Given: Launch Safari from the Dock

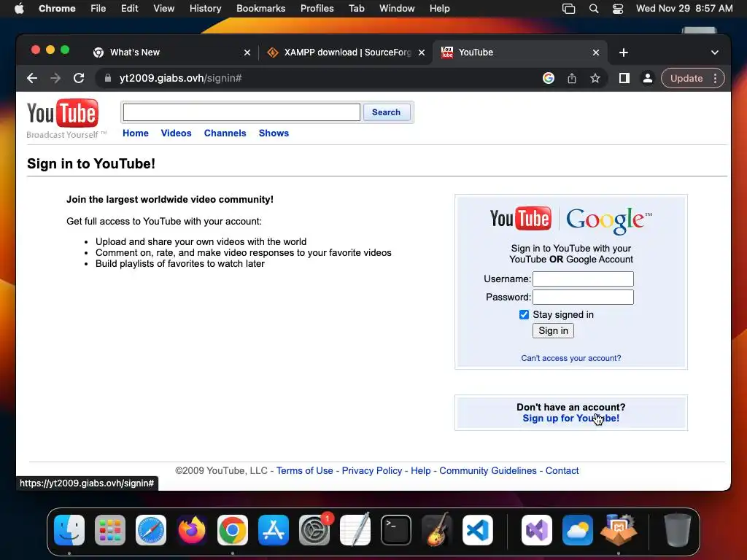Looking at the screenshot, I should (x=151, y=530).
